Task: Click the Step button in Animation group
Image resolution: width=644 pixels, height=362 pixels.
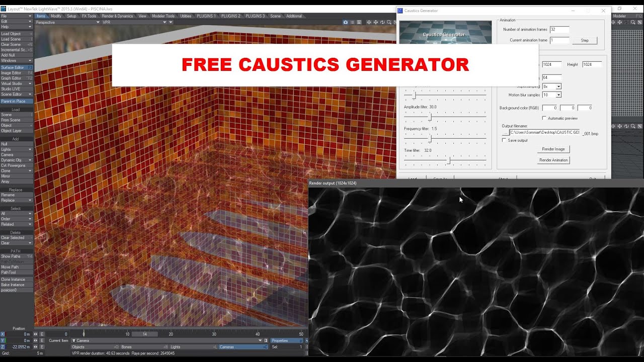Action: click(585, 40)
